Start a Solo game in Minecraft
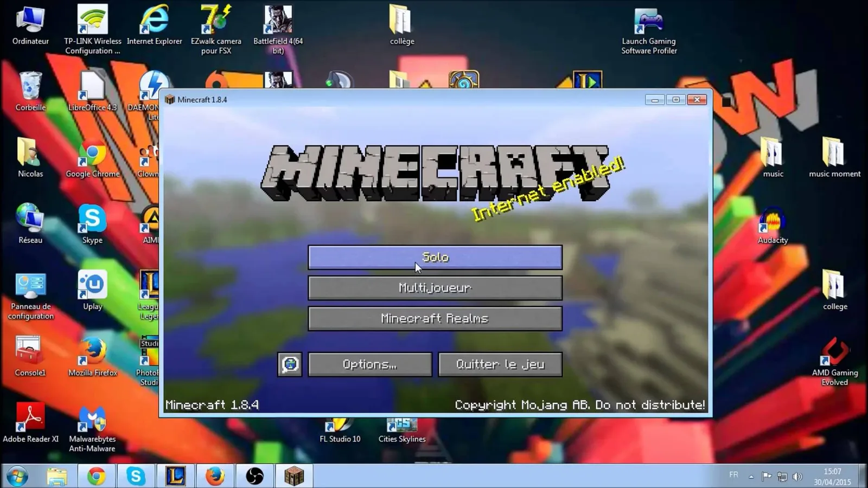The height and width of the screenshot is (488, 868). click(x=435, y=258)
